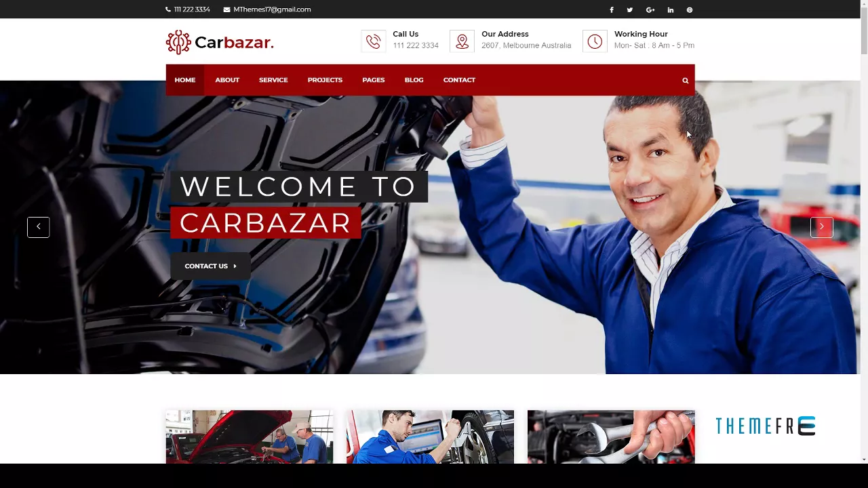868x488 pixels.
Task: Open search with the magnifier icon
Action: pos(685,80)
